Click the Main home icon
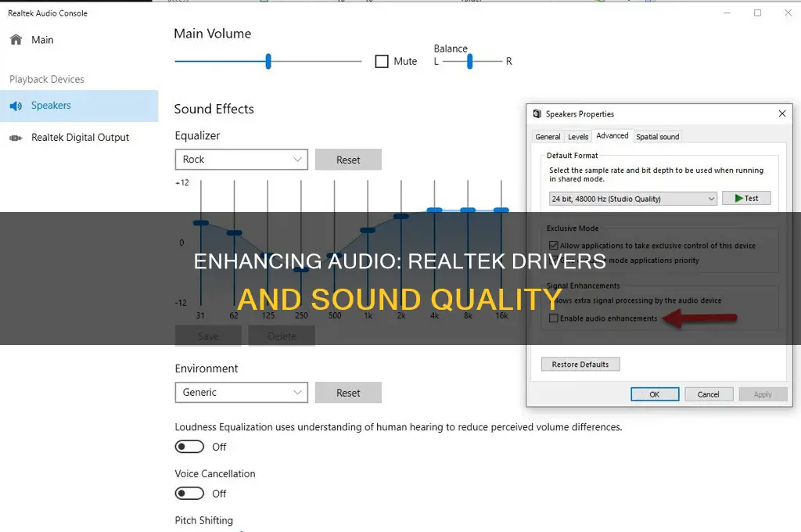 [16, 40]
